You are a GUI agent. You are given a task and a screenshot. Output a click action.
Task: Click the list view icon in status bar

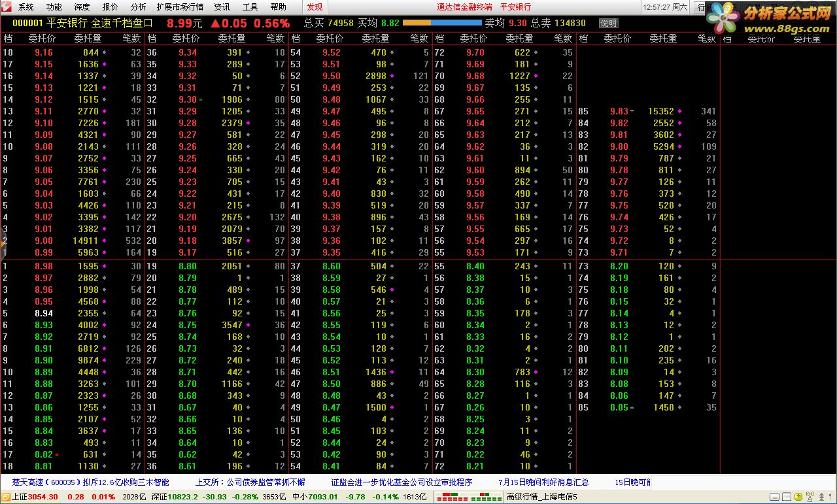[x=787, y=497]
